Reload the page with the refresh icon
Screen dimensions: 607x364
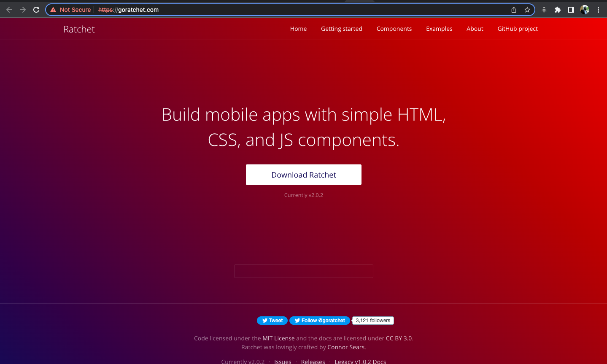point(36,10)
